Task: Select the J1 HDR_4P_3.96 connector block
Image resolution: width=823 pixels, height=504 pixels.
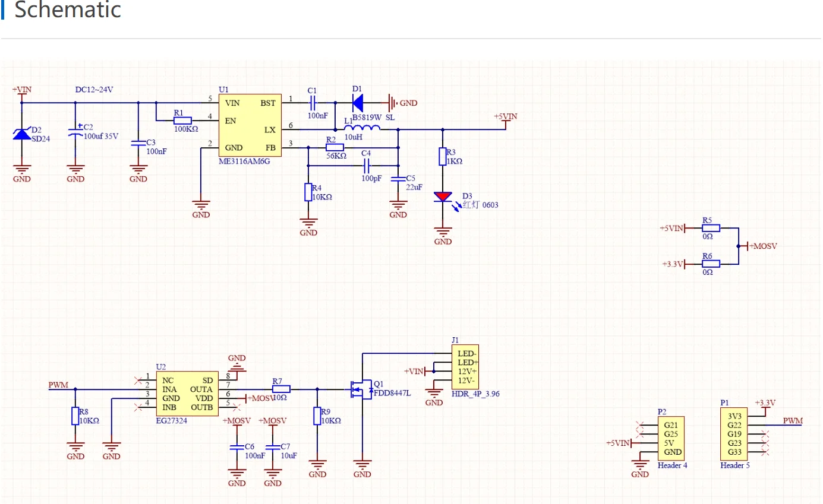Action: point(465,367)
